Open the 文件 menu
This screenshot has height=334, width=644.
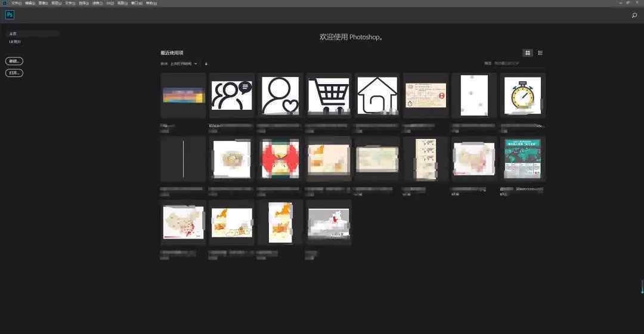pos(17,3)
